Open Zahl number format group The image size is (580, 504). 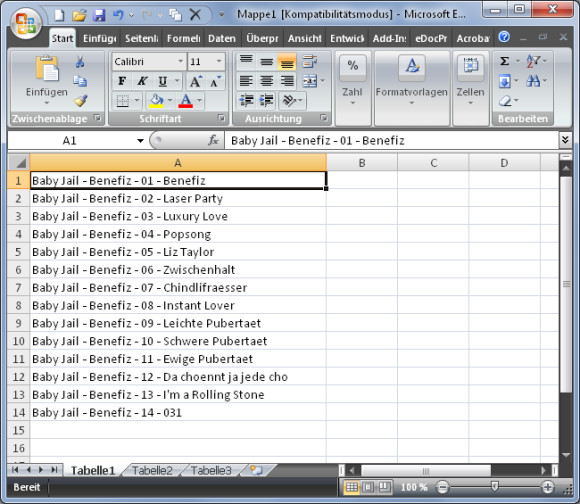click(x=352, y=88)
